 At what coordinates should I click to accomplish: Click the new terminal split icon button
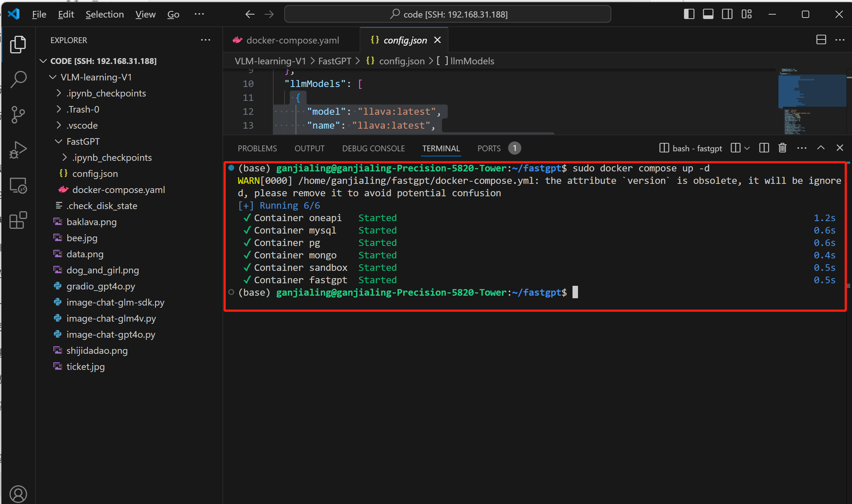[736, 148]
